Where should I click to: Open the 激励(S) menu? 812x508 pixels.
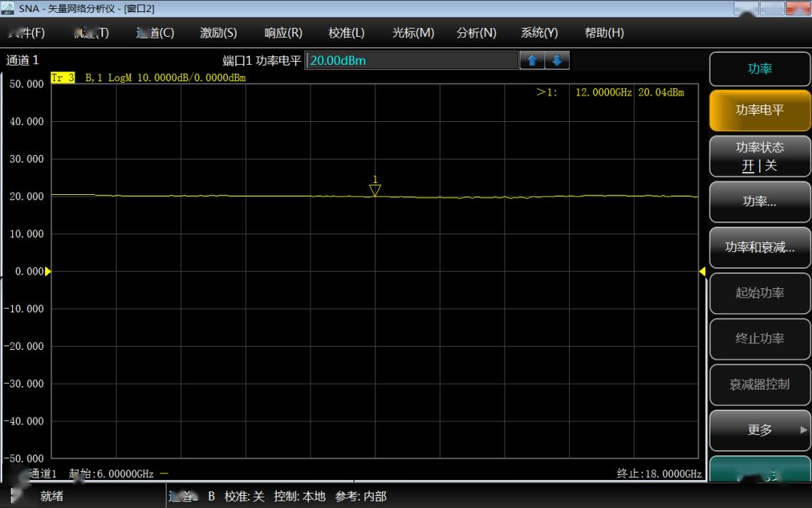[x=218, y=33]
